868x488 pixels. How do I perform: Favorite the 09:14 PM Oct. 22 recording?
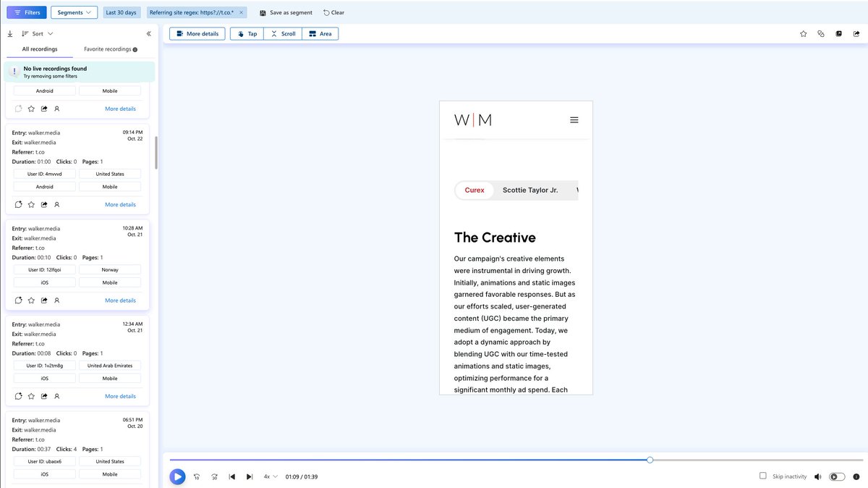[x=31, y=204]
